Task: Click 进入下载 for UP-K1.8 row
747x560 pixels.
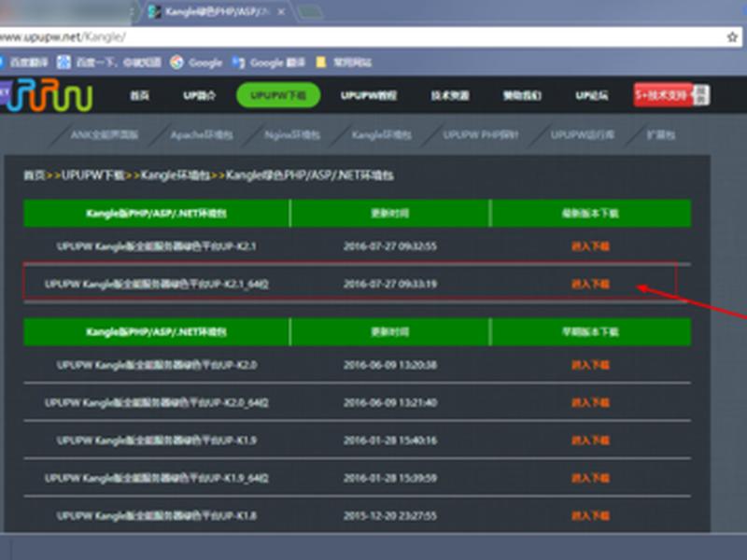Action: tap(590, 516)
